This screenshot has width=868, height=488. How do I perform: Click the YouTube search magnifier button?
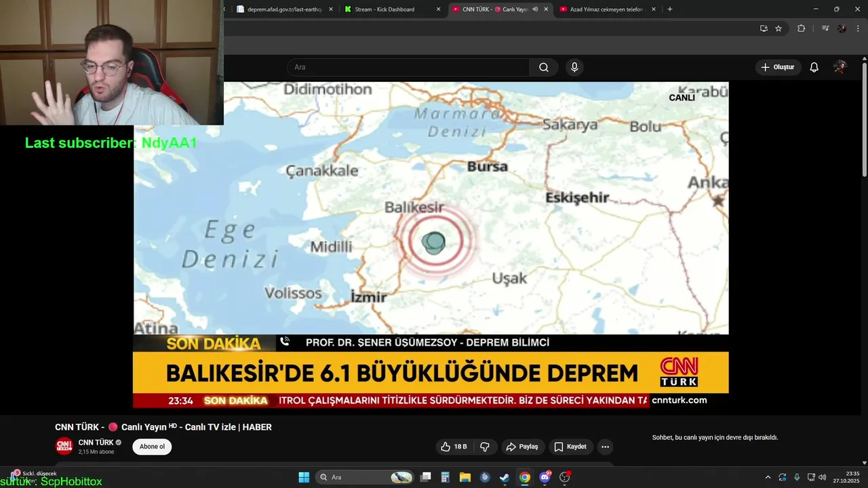[544, 67]
